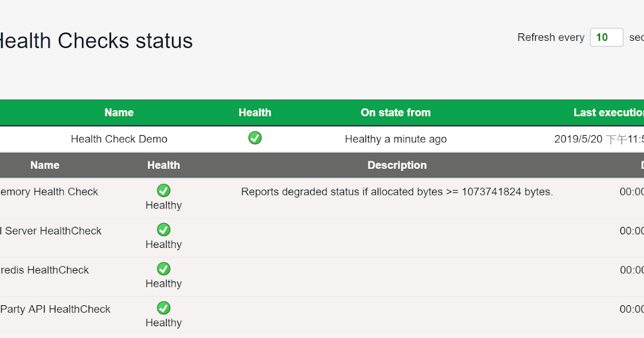644x338 pixels.
Task: Click the Healthy check icon for SQL Server HealthCheck
Action: coord(163,230)
